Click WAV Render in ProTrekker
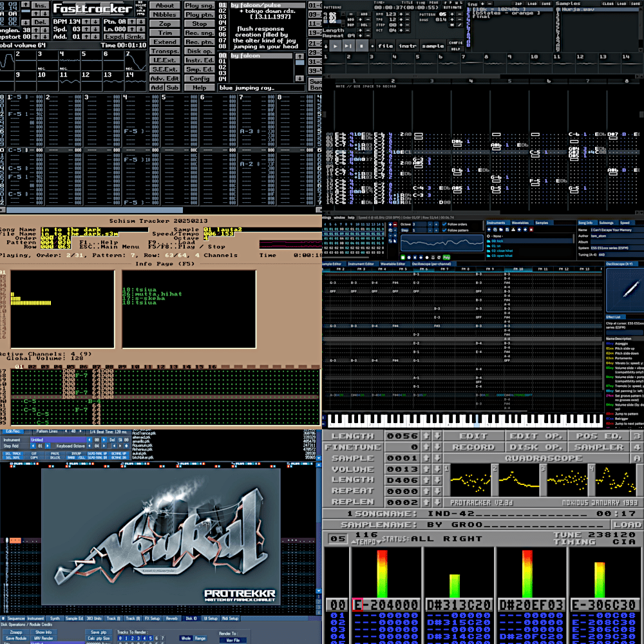644x644 pixels. point(44,638)
